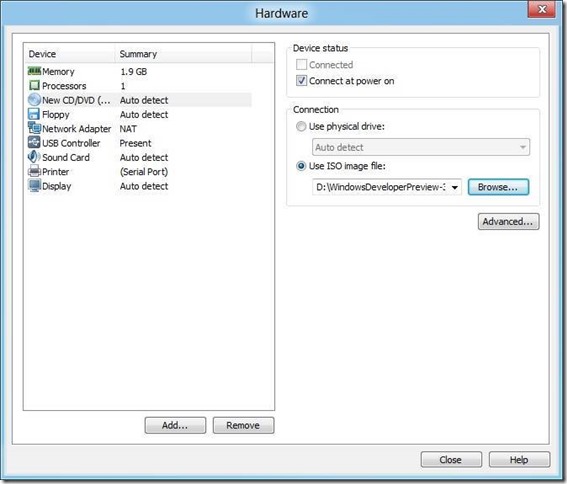This screenshot has height=484, width=567.
Task: Click the Summary column header
Action: click(x=183, y=54)
